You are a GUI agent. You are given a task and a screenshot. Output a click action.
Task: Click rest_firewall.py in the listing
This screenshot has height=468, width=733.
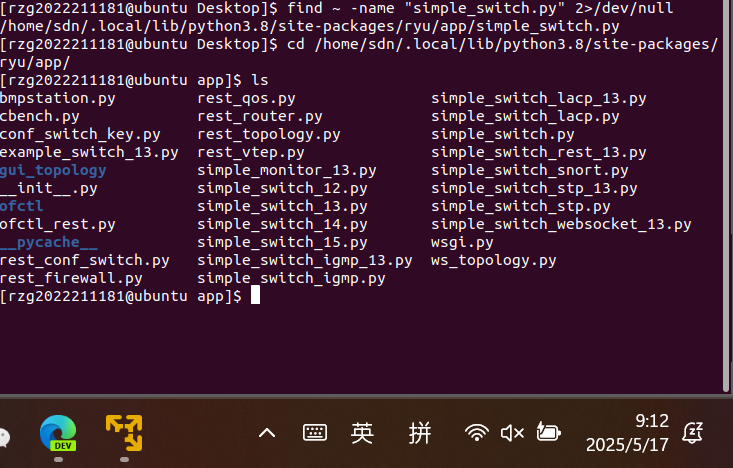point(71,278)
